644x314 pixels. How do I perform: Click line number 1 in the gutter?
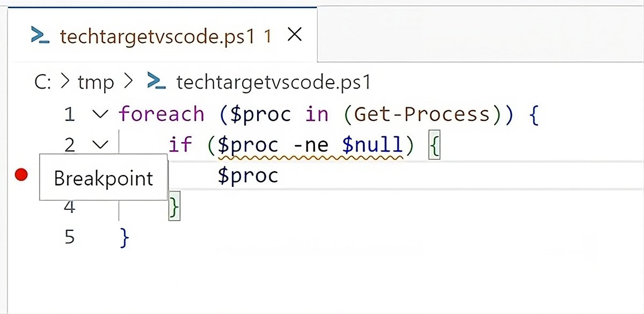(69, 114)
